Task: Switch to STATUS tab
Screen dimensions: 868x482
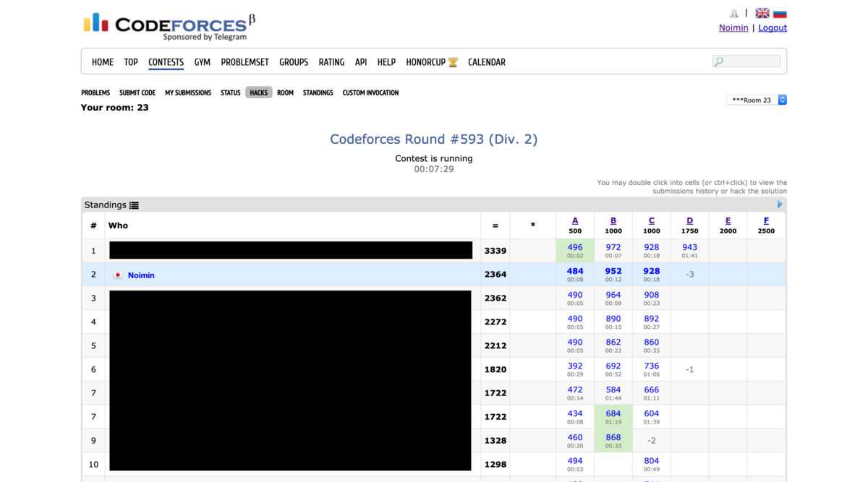Action: click(231, 92)
